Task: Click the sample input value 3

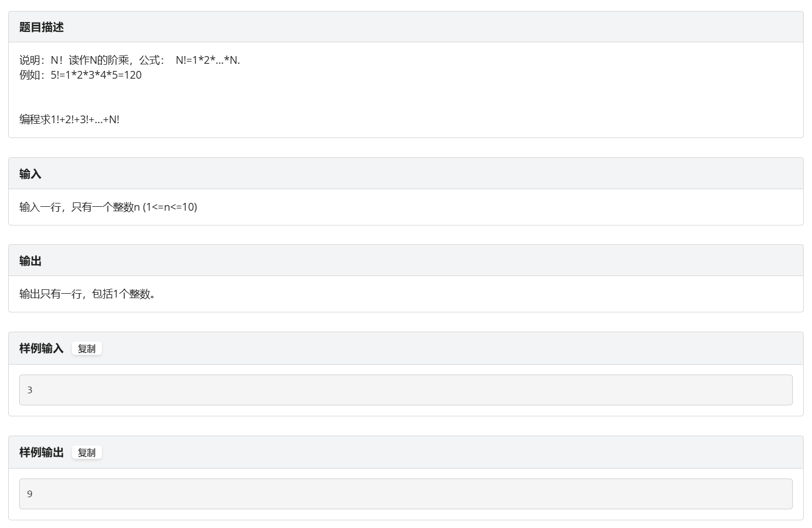Action: click(30, 390)
